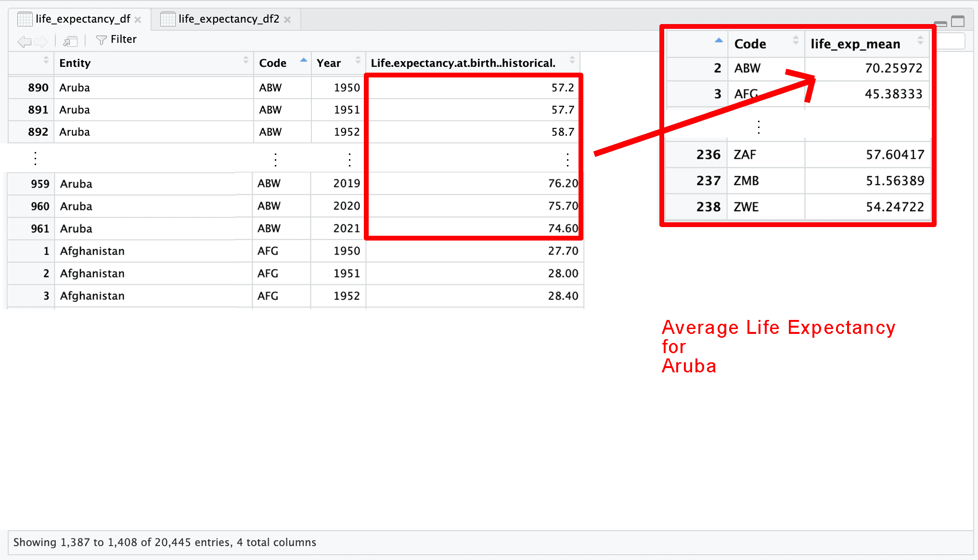Click the blue sort arrow above row numbers

[719, 40]
